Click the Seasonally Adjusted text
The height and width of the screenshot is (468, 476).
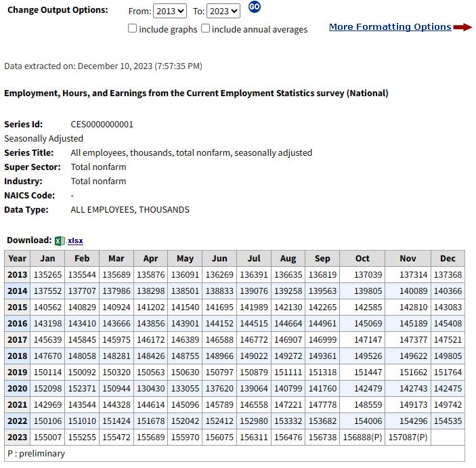[x=43, y=138]
